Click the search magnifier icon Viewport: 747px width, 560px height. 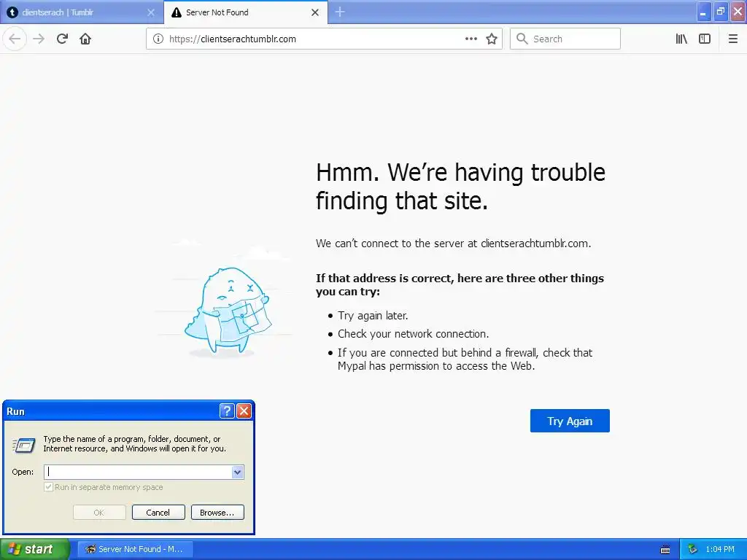[x=522, y=39]
